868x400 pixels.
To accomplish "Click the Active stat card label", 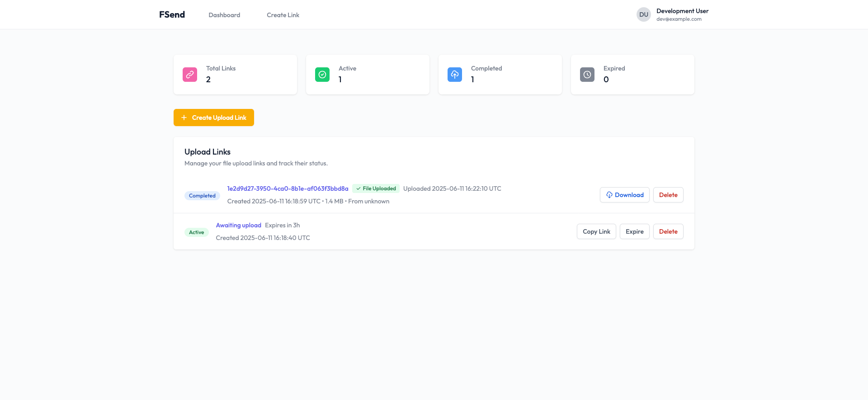I will [347, 68].
